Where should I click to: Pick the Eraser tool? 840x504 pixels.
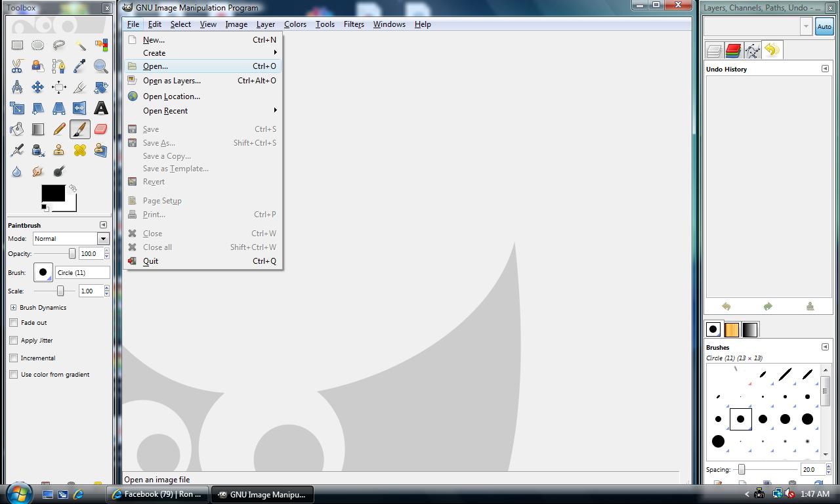point(100,129)
